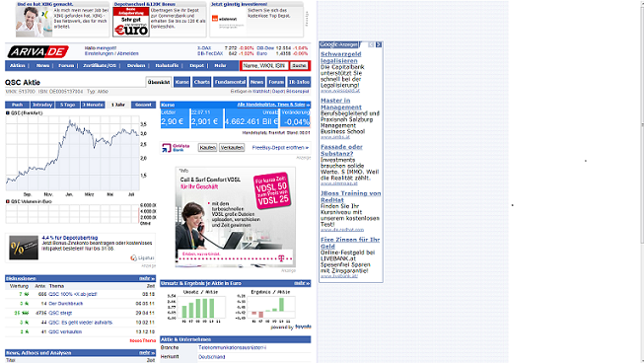Click the Google-Anzeigen next arrow
The height and width of the screenshot is (363, 644).
379,44
